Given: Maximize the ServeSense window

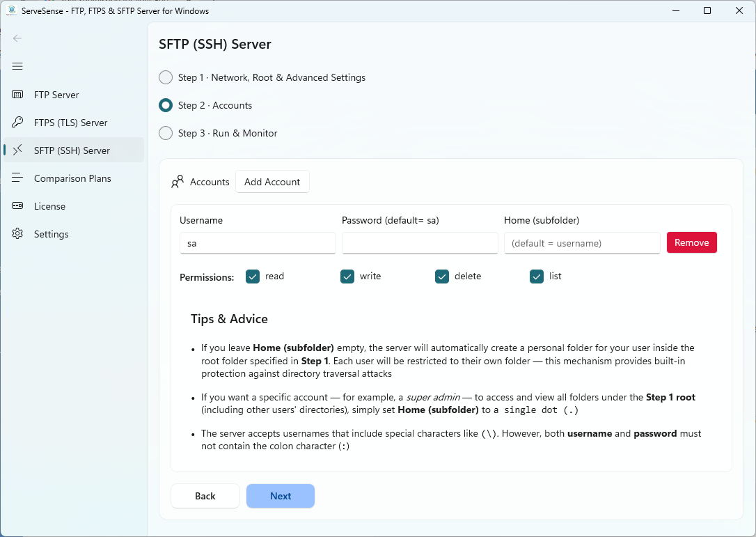Looking at the screenshot, I should 707,10.
